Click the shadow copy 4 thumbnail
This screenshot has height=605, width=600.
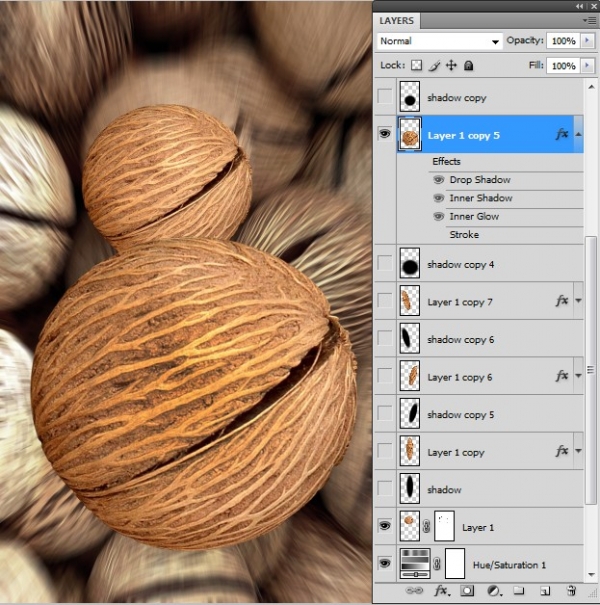[410, 263]
